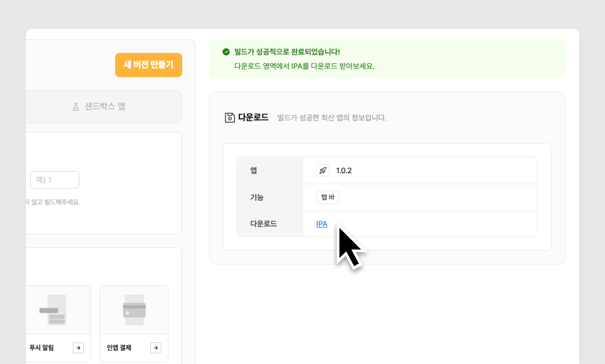This screenshot has height=364, width=605.
Task: Select the 탭 바 feature tag
Action: pos(328,197)
